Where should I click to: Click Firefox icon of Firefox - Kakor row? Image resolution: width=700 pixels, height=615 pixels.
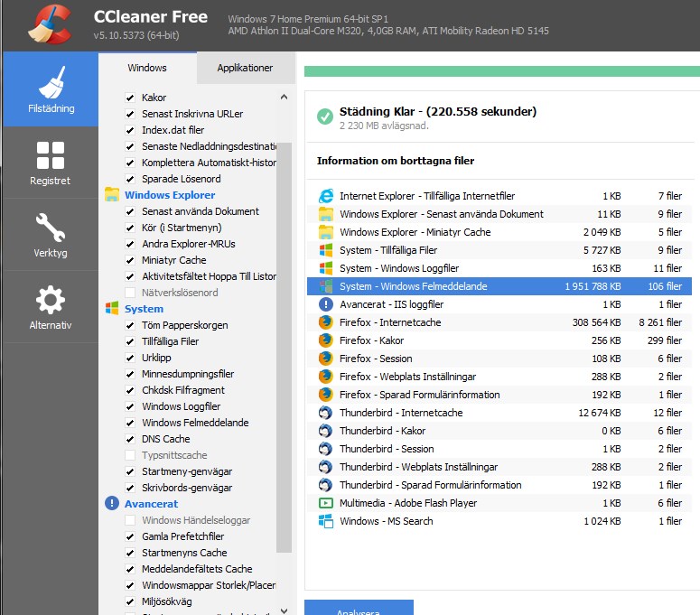click(326, 340)
